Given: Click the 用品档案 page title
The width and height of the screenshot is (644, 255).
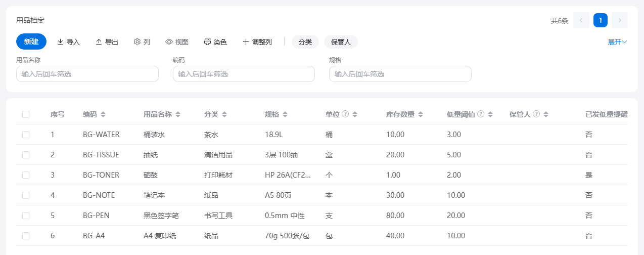Looking at the screenshot, I should coord(30,20).
